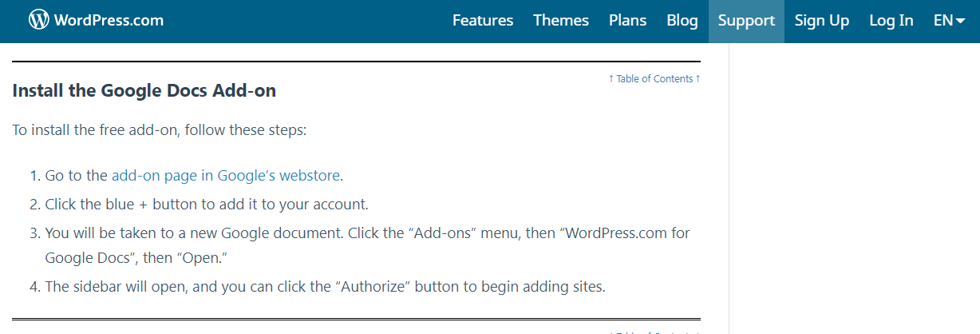Click the WordPress.com site name text
The image size is (980, 334).
[x=109, y=21]
